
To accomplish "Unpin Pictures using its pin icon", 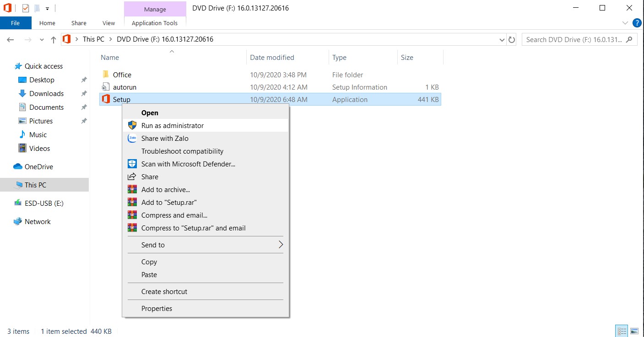I will point(84,121).
